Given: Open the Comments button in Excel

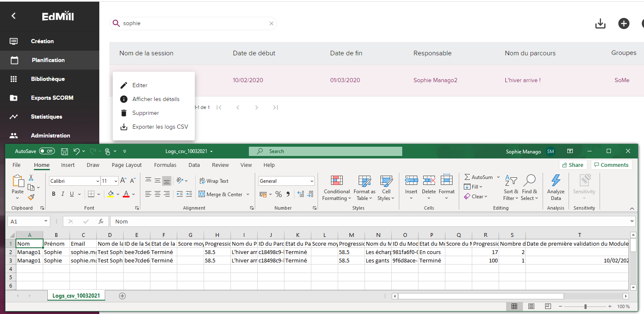Looking at the screenshot, I should [x=612, y=165].
